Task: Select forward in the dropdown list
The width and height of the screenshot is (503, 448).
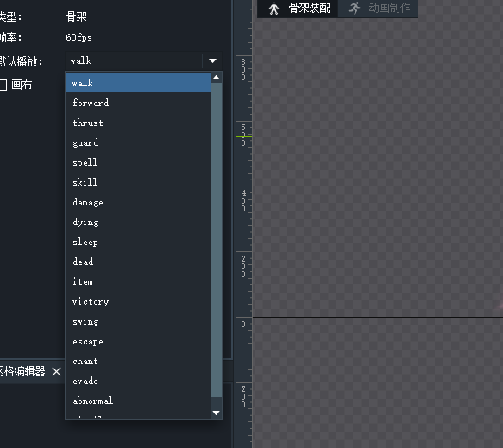Action: coord(138,103)
